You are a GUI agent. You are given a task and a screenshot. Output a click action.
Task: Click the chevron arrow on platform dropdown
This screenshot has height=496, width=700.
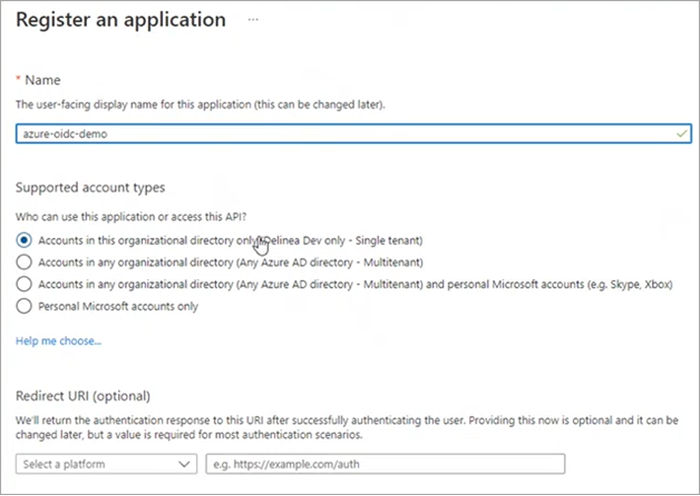coord(184,464)
